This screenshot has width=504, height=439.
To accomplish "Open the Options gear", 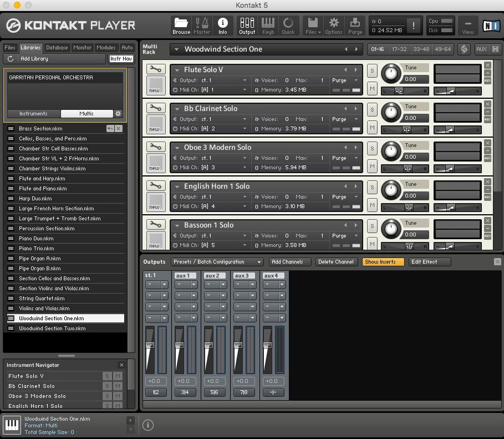I will [x=334, y=26].
